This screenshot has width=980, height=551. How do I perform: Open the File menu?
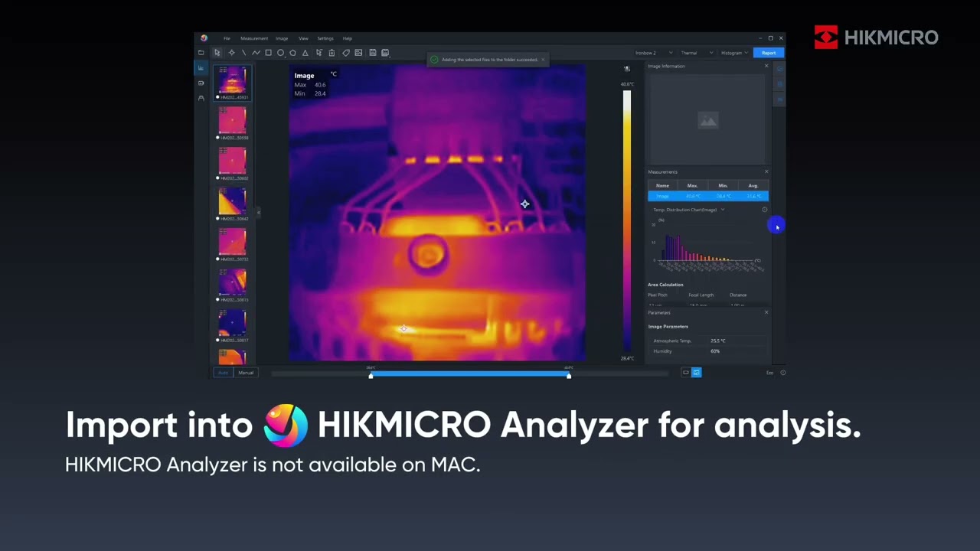[227, 38]
